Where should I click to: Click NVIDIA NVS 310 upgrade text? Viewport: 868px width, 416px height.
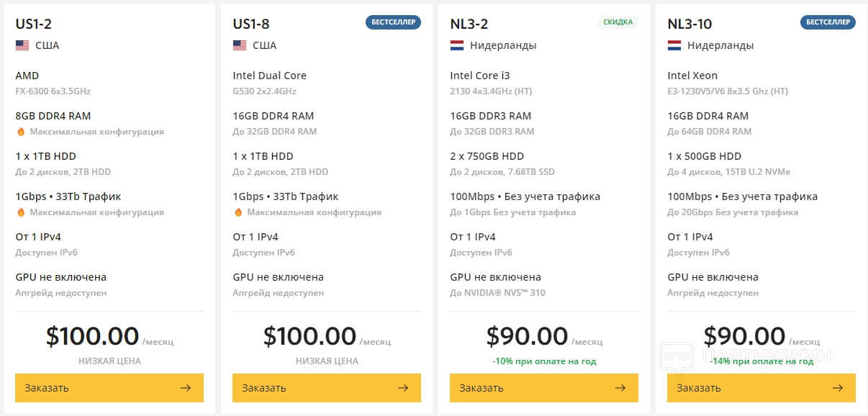(x=497, y=293)
